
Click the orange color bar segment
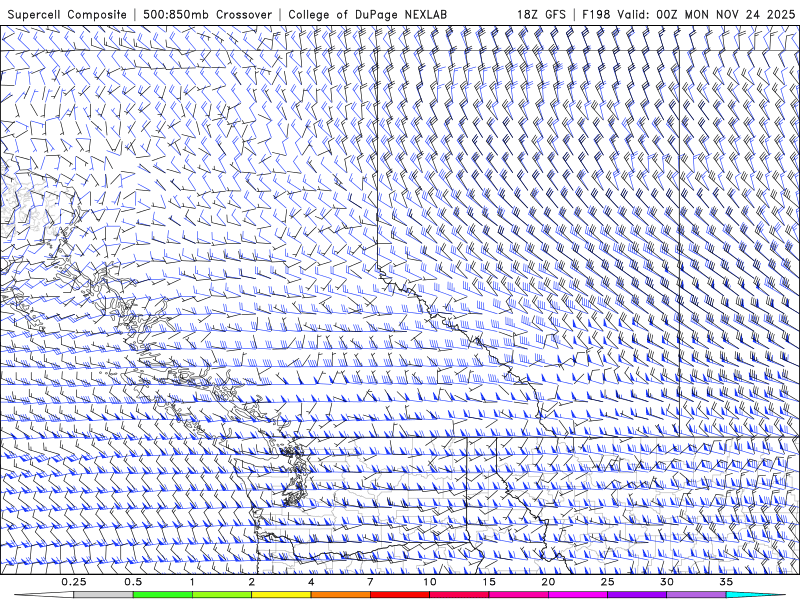[341, 595]
